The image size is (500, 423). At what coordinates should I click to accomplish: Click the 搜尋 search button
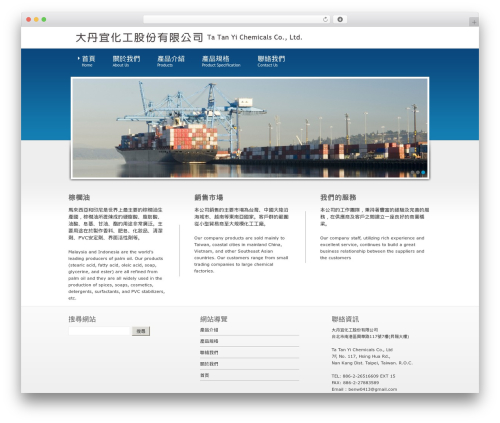tap(141, 331)
